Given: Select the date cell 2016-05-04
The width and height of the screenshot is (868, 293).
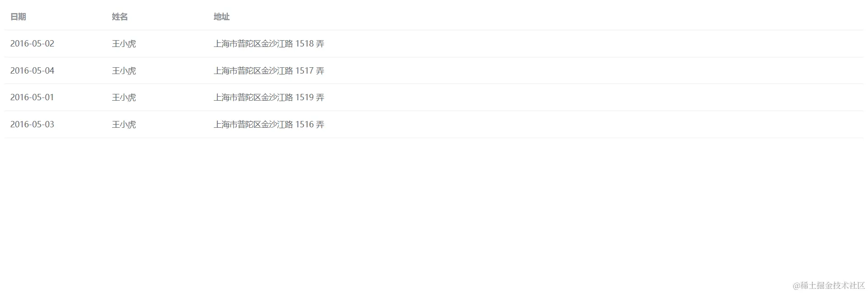Looking at the screenshot, I should point(32,71).
